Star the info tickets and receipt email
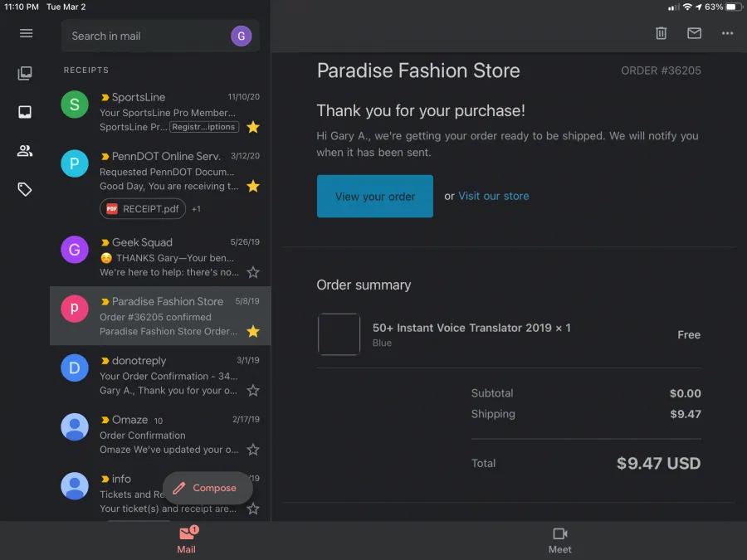 pyautogui.click(x=253, y=509)
